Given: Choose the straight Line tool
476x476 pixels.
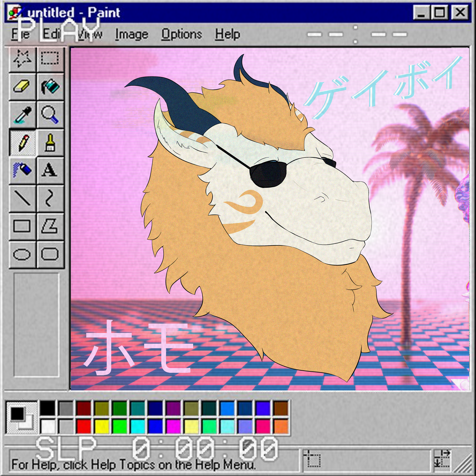Looking at the screenshot, I should pos(22,198).
